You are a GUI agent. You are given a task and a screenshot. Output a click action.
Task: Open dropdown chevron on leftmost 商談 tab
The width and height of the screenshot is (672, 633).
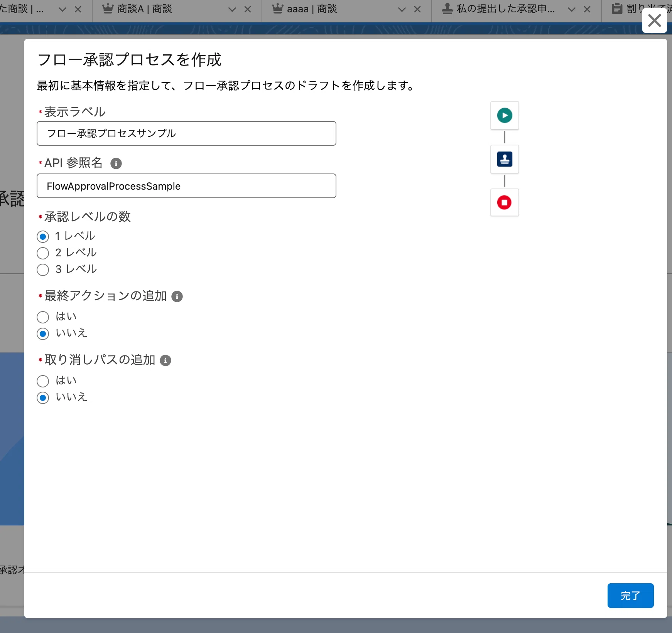click(62, 9)
